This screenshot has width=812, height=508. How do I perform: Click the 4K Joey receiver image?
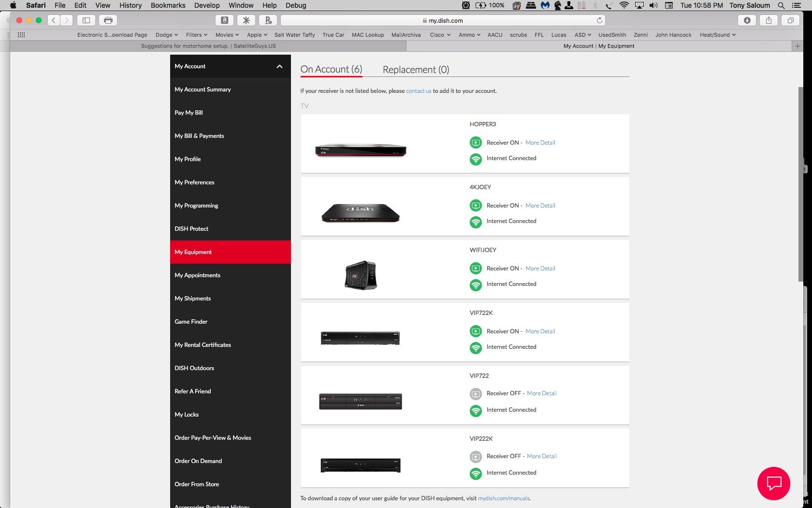coord(361,213)
